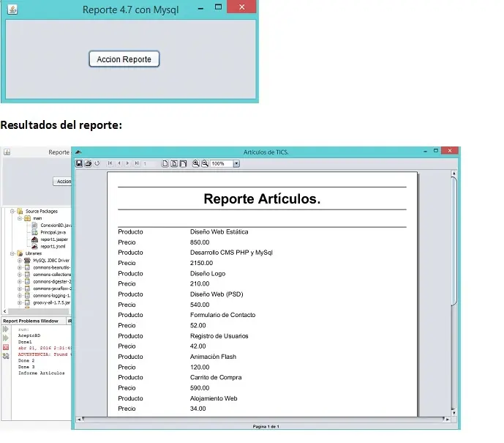Select the commons-javaflow library item
Viewport: 504px width, 443px height.
[52, 288]
